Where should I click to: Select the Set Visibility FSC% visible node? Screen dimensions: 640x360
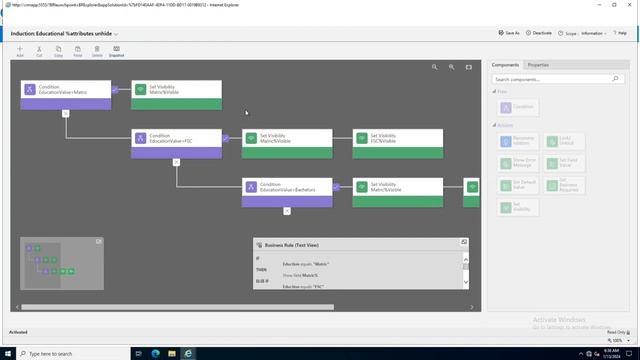[398, 144]
